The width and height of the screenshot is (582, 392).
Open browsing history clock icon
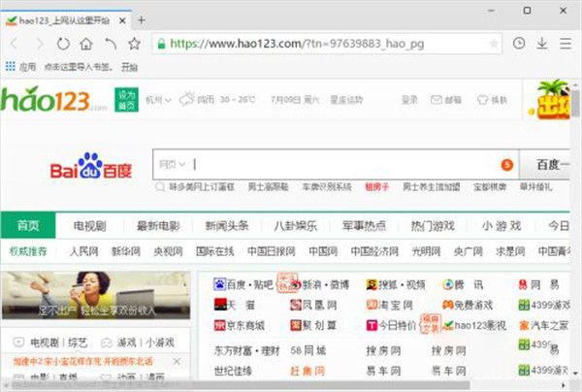(519, 44)
